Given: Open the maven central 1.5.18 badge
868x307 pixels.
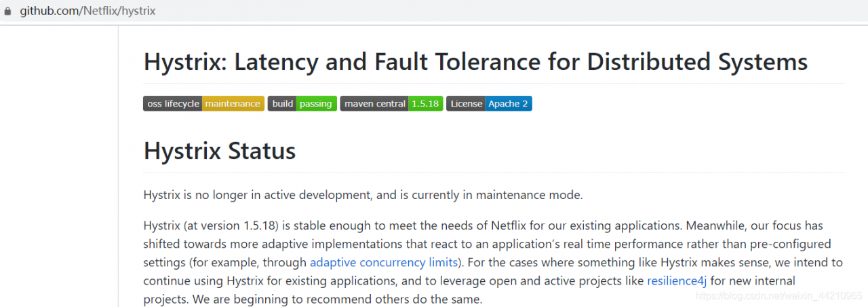Looking at the screenshot, I should tap(391, 103).
